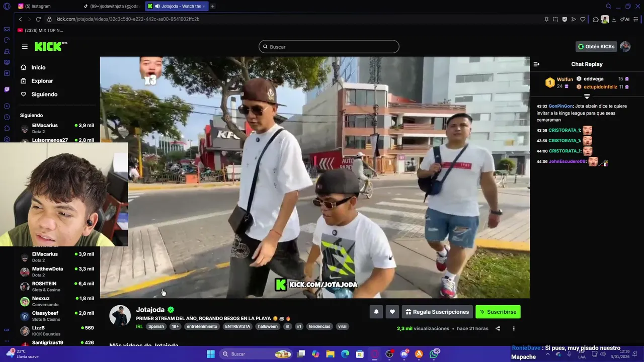Click the IRL category link
Viewport: 644px width, 362px height.
[139, 326]
